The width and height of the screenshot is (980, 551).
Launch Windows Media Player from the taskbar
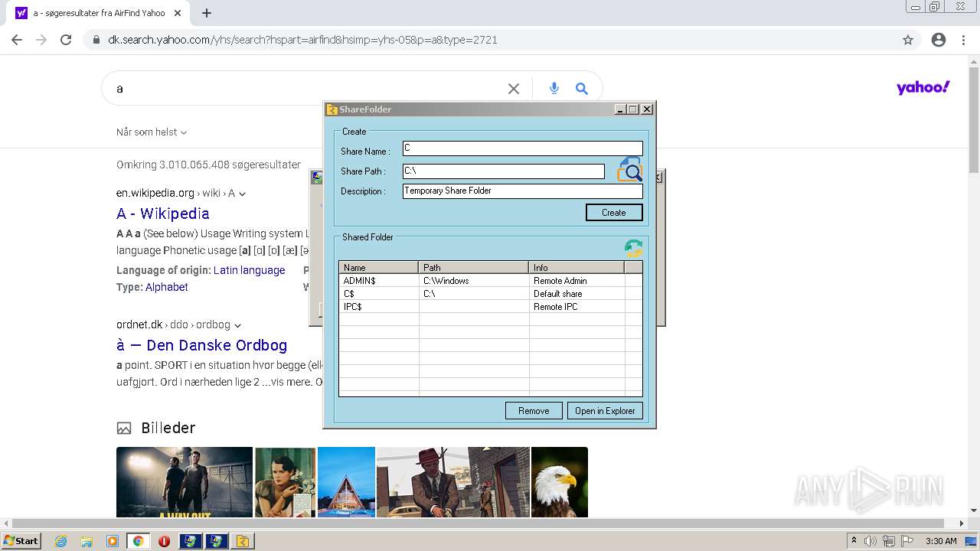click(113, 541)
